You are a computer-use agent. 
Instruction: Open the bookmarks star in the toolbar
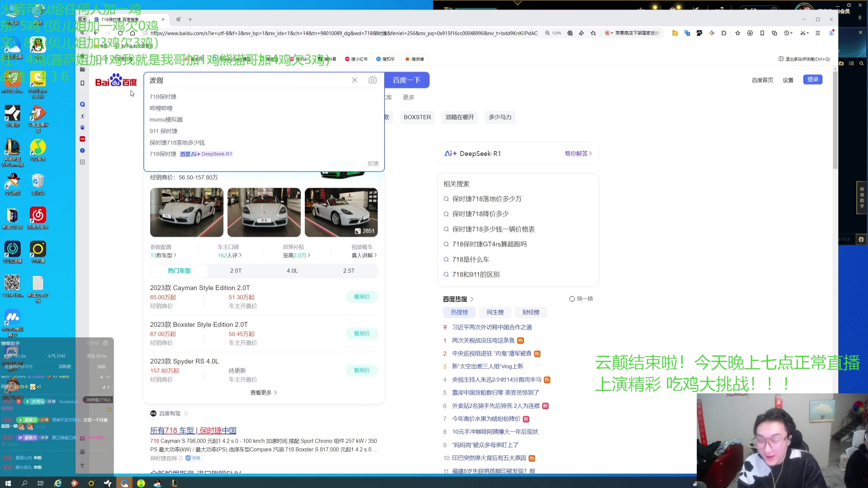[737, 33]
